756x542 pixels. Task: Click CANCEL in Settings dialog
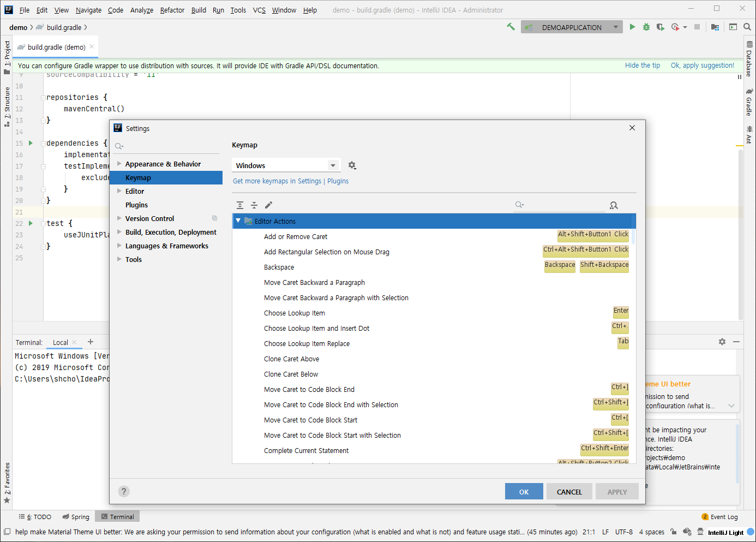(569, 491)
